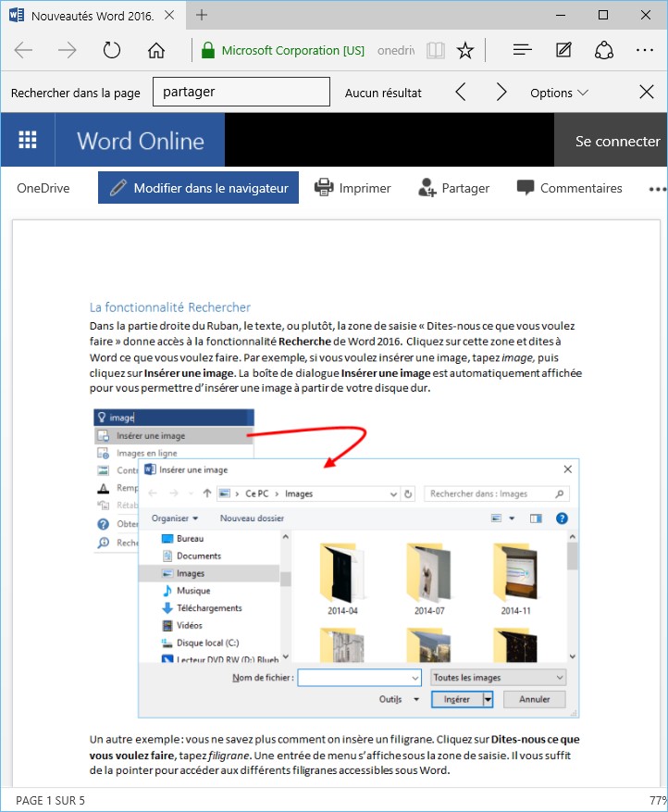Open the OneDrive link
The image size is (668, 812).
point(43,188)
